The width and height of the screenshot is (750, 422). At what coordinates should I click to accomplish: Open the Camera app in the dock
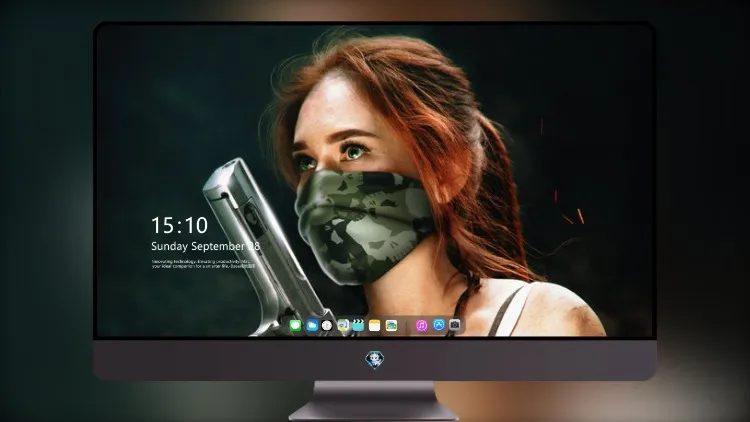tap(454, 325)
